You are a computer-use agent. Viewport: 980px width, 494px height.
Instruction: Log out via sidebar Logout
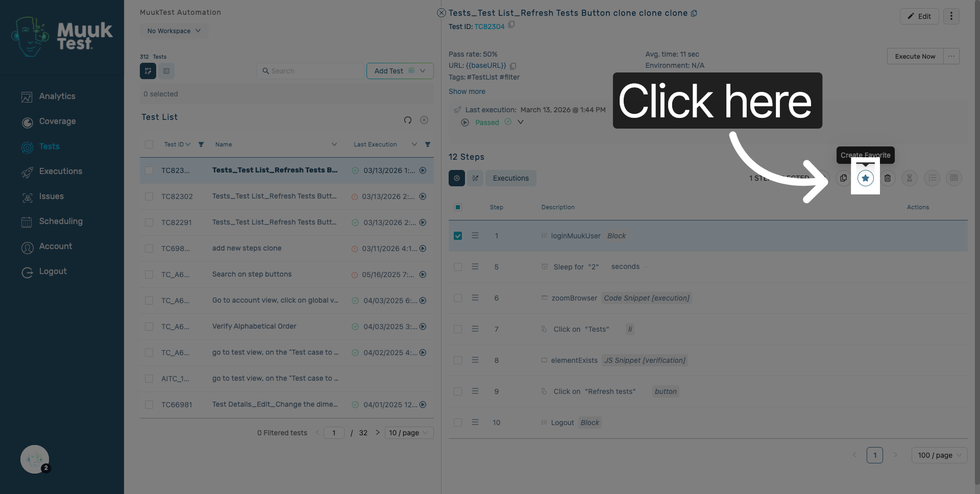(x=53, y=271)
